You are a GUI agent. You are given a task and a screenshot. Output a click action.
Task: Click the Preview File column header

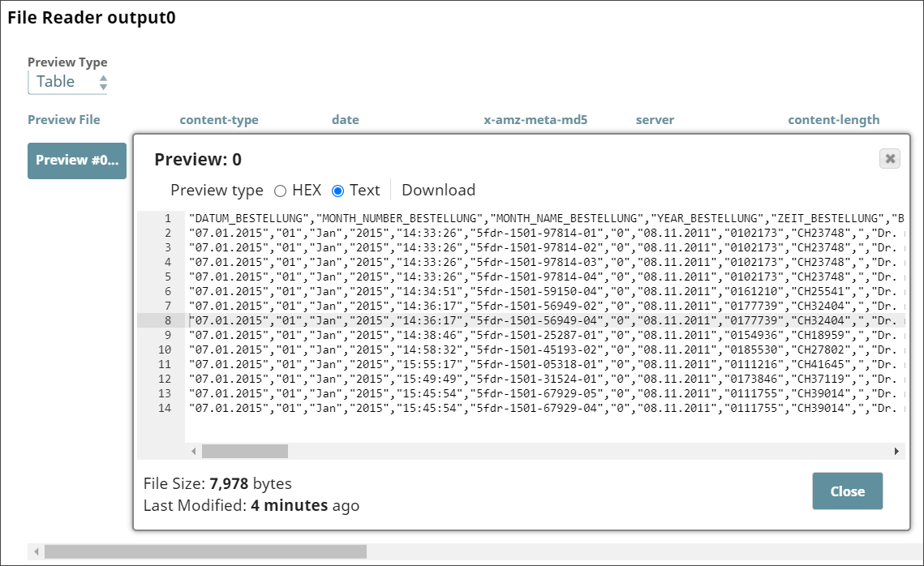(x=64, y=119)
